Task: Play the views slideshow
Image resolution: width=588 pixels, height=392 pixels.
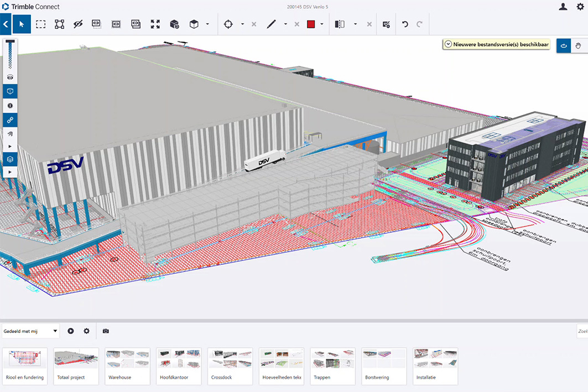Action: tap(70, 331)
